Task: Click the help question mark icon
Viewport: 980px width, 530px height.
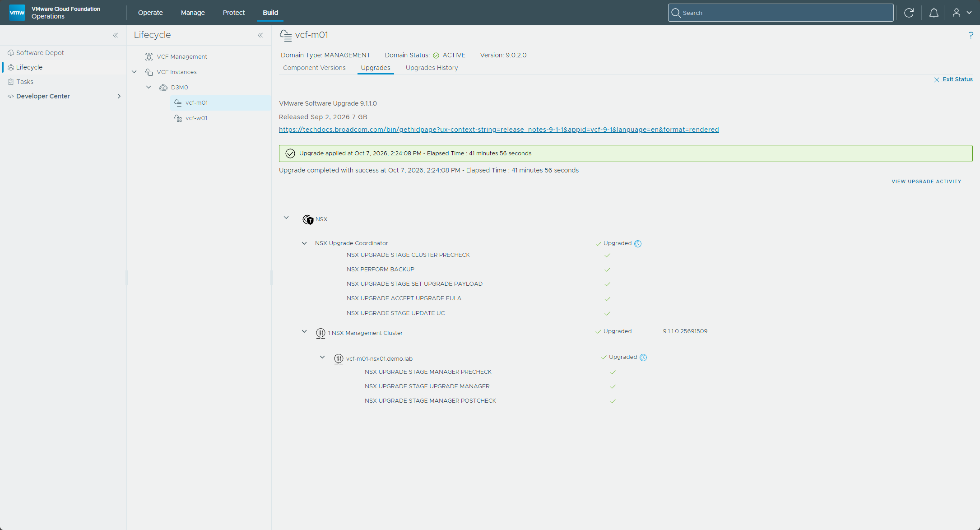Action: [x=971, y=35]
